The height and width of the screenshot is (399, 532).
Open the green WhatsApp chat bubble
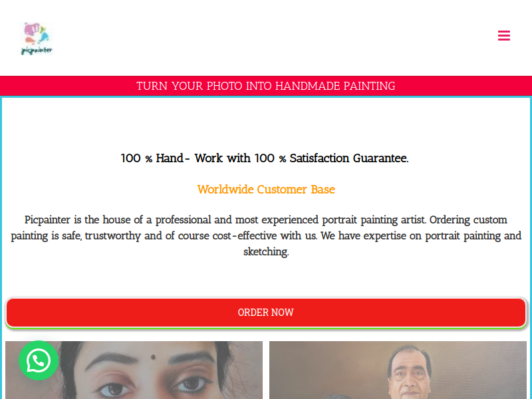pos(39,360)
